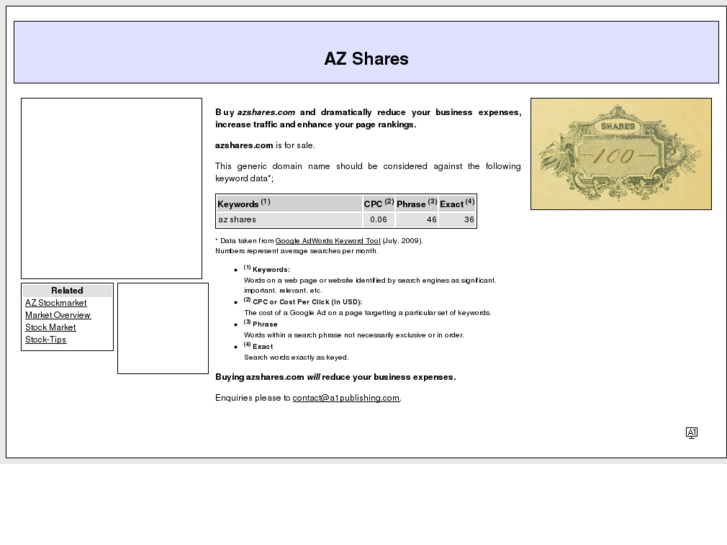This screenshot has height=545, width=727.
Task: Click 'azshares.com is for sale' text
Action: click(x=265, y=145)
